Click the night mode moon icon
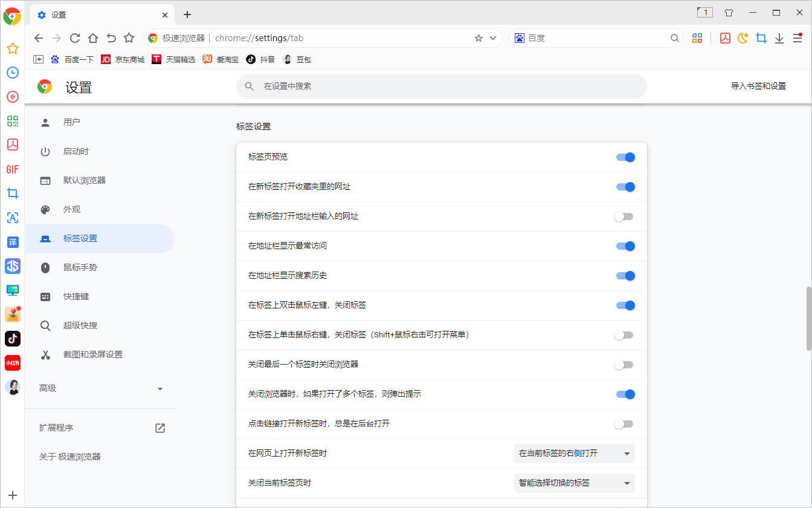 click(743, 38)
